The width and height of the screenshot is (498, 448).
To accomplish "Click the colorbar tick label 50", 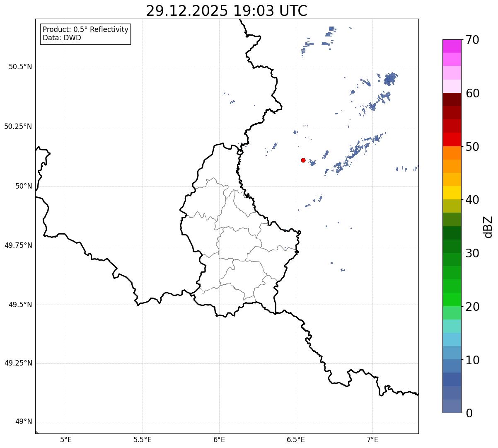I will 472,147.
